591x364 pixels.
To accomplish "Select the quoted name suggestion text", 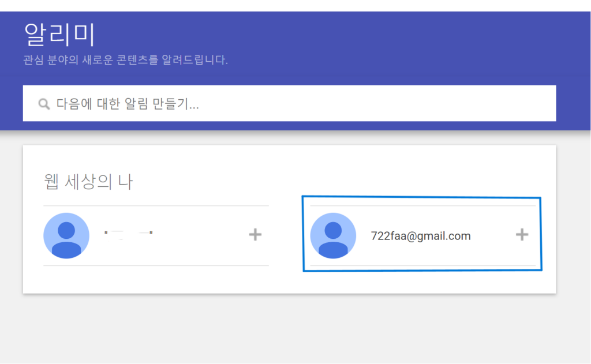I will 129,234.
